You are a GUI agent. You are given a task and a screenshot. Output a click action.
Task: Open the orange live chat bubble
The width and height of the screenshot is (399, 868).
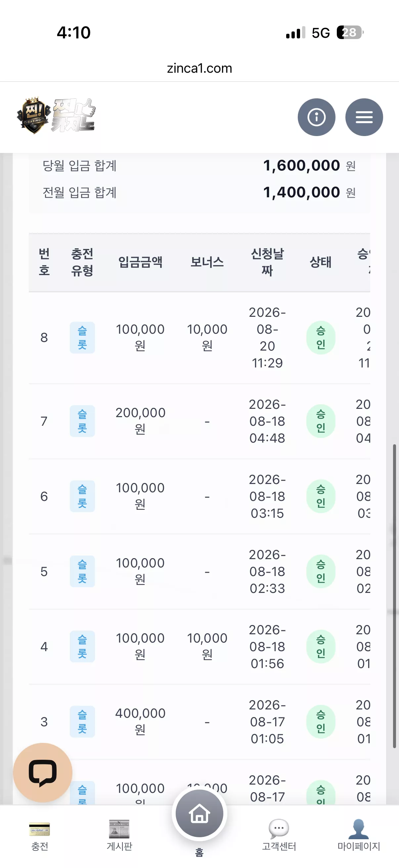43,773
